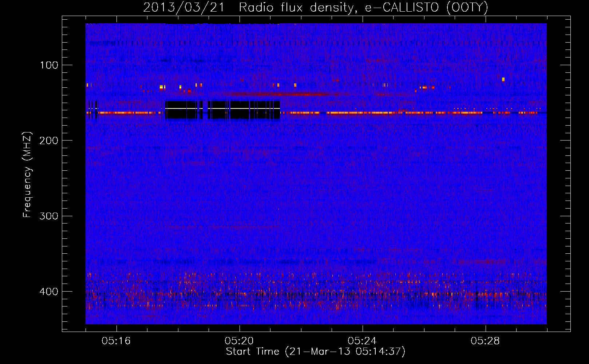Click the 200 frequency tick label

pos(49,141)
